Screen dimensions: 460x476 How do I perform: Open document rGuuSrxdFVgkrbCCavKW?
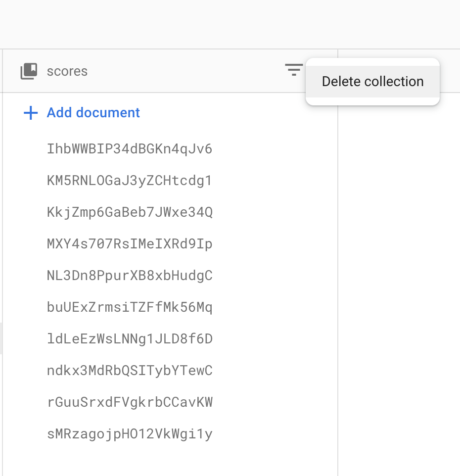[x=130, y=402]
